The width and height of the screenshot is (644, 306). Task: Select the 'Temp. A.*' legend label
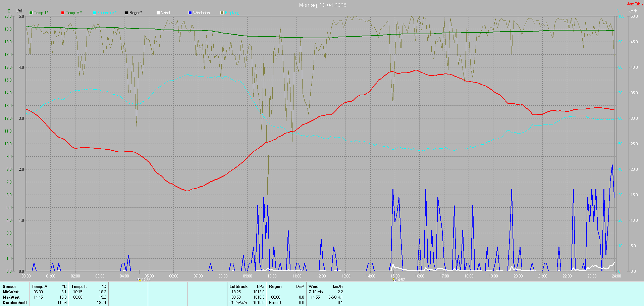point(74,13)
